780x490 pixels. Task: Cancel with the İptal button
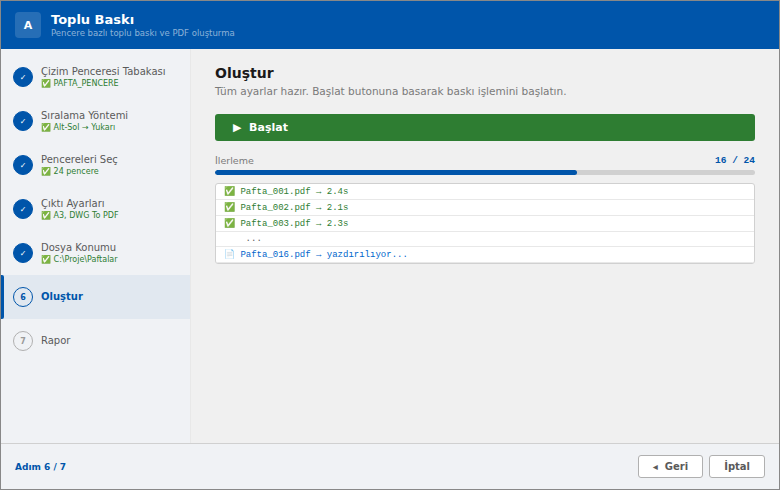(x=737, y=467)
